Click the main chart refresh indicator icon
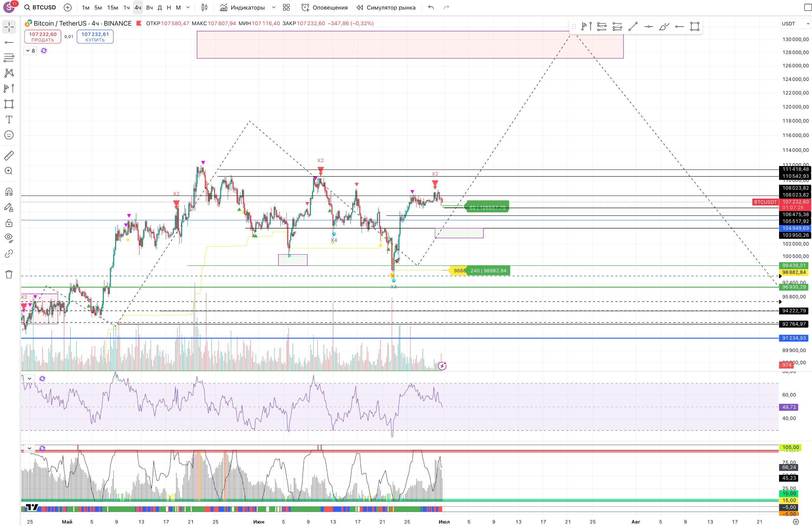Viewport: 812px width, 526px height. point(44,50)
